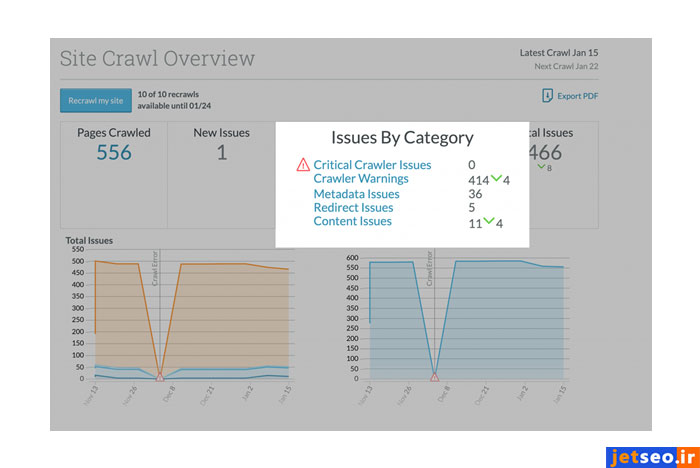Click the Pages Crawled number 556

click(x=114, y=152)
